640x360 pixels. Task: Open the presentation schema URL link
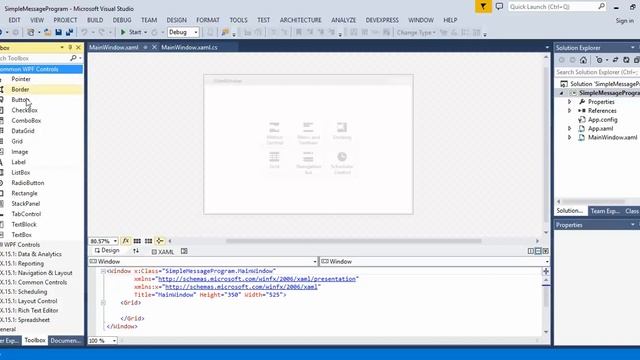tap(257, 279)
